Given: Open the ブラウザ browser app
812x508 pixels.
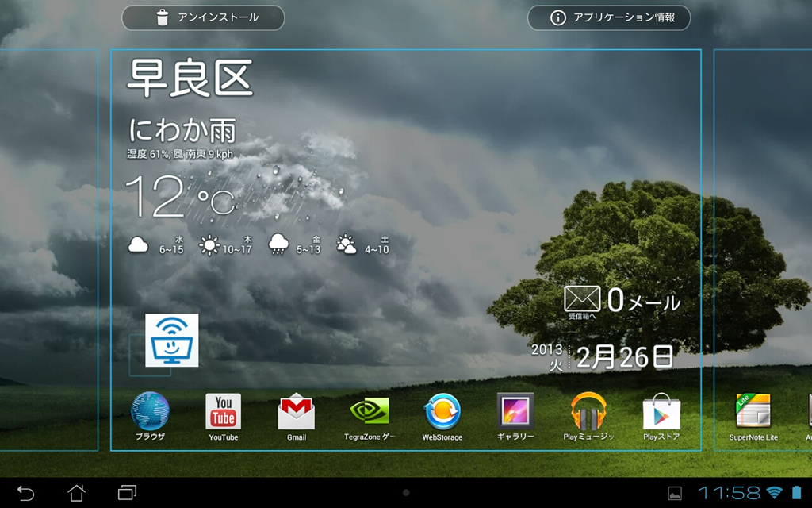Looking at the screenshot, I should [150, 413].
